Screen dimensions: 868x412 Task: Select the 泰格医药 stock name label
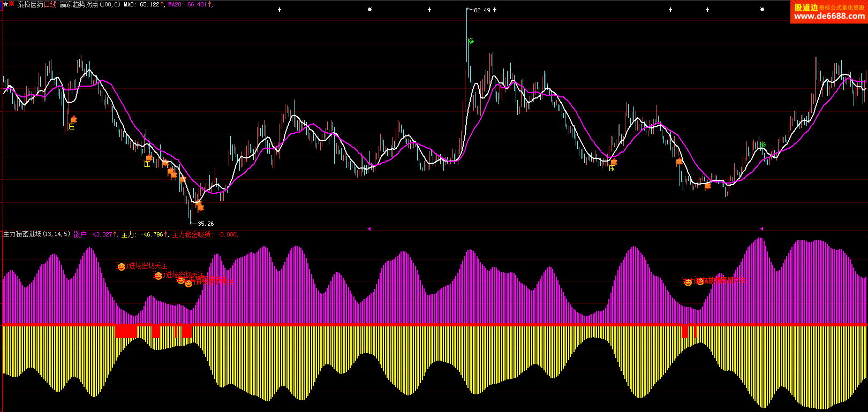tap(29, 4)
